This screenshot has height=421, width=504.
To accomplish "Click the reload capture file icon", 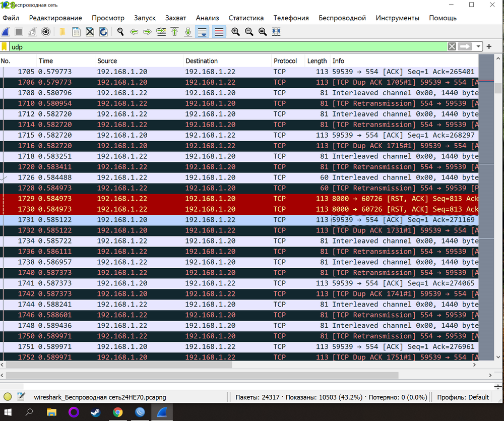I will [x=103, y=32].
